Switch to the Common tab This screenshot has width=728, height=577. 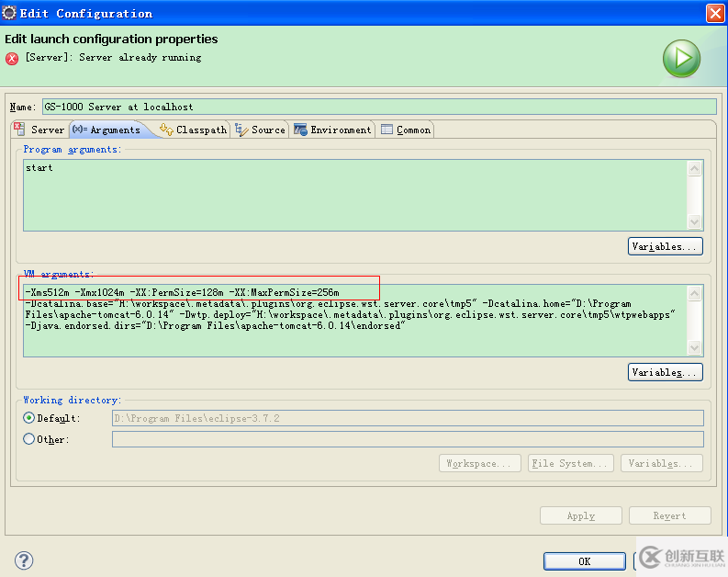pos(406,130)
